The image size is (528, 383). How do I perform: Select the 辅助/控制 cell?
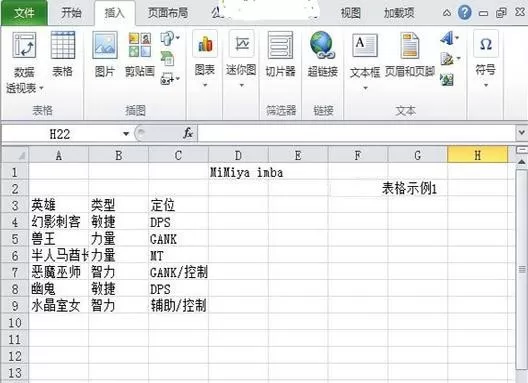[x=178, y=306]
